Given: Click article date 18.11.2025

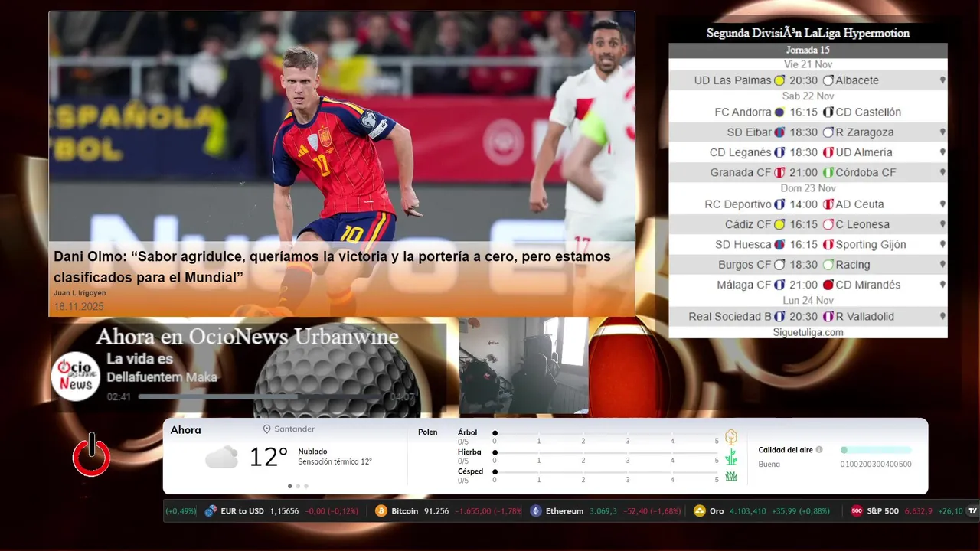Looking at the screenshot, I should (79, 307).
